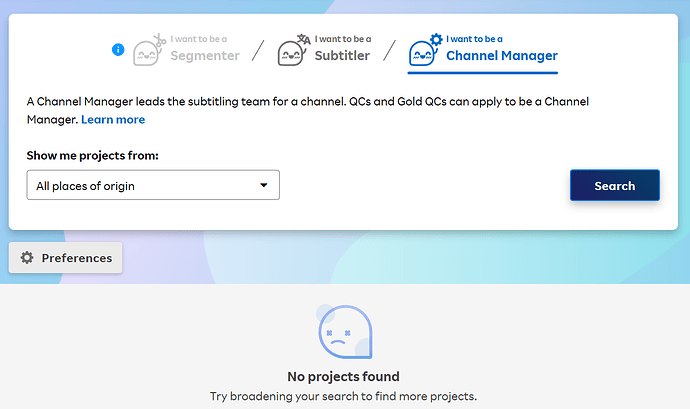690x409 pixels.
Task: Switch to the Subtitler tab
Action: pyautogui.click(x=324, y=49)
